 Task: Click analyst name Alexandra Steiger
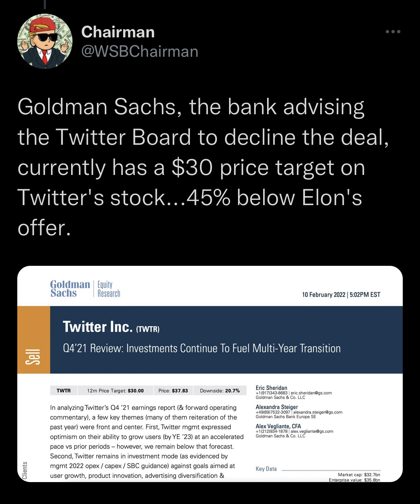point(277,407)
